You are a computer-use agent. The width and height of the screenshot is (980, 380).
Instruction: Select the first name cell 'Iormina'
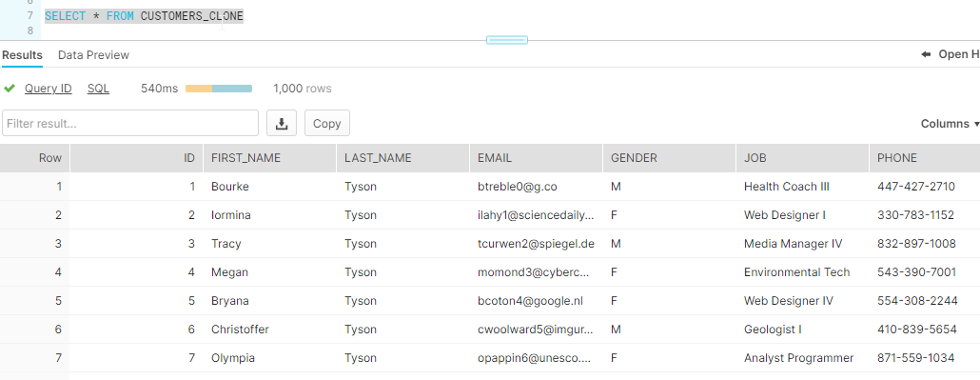(x=230, y=215)
